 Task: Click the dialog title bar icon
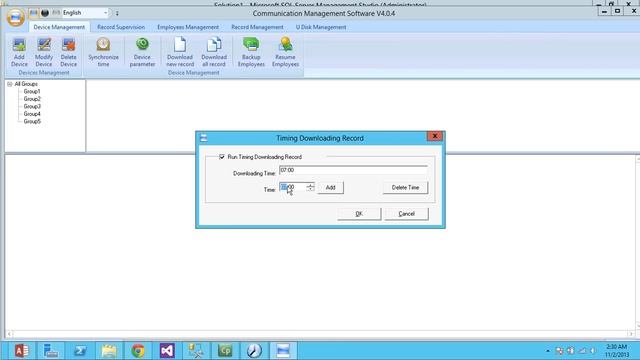tap(204, 138)
